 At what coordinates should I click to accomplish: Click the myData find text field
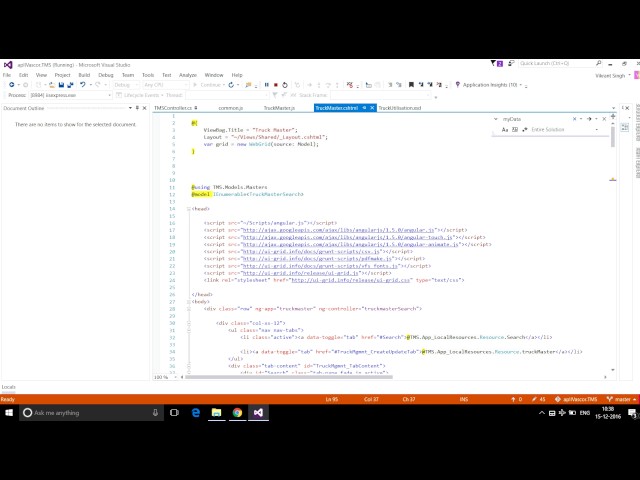[x=536, y=119]
